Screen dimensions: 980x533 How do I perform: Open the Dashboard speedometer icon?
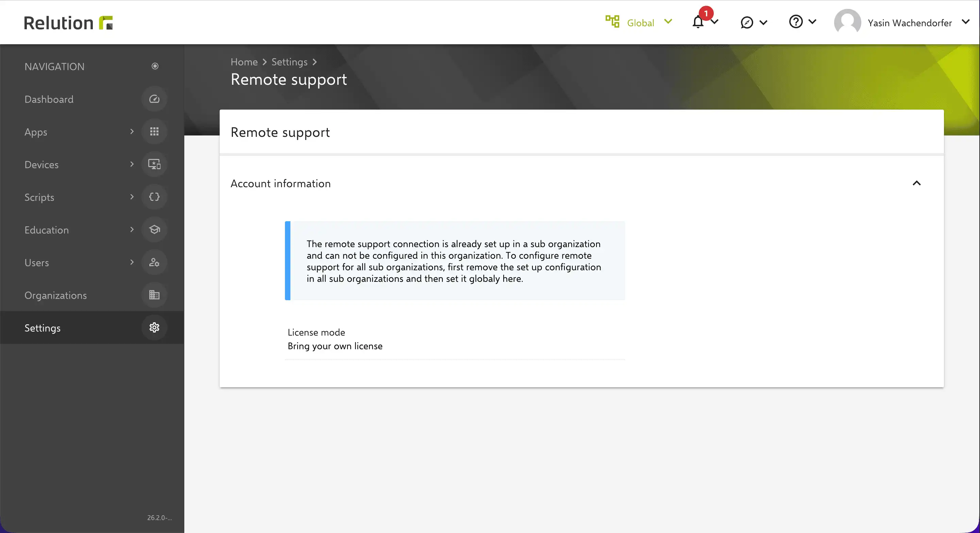click(154, 99)
